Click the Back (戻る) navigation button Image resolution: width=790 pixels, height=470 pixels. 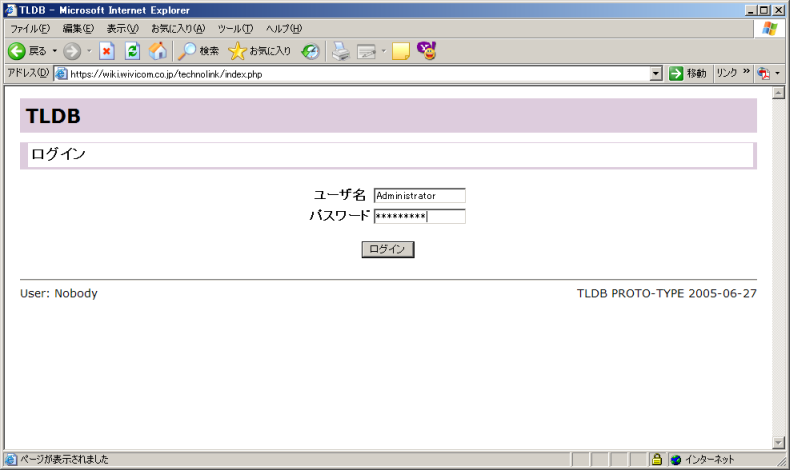[x=27, y=51]
